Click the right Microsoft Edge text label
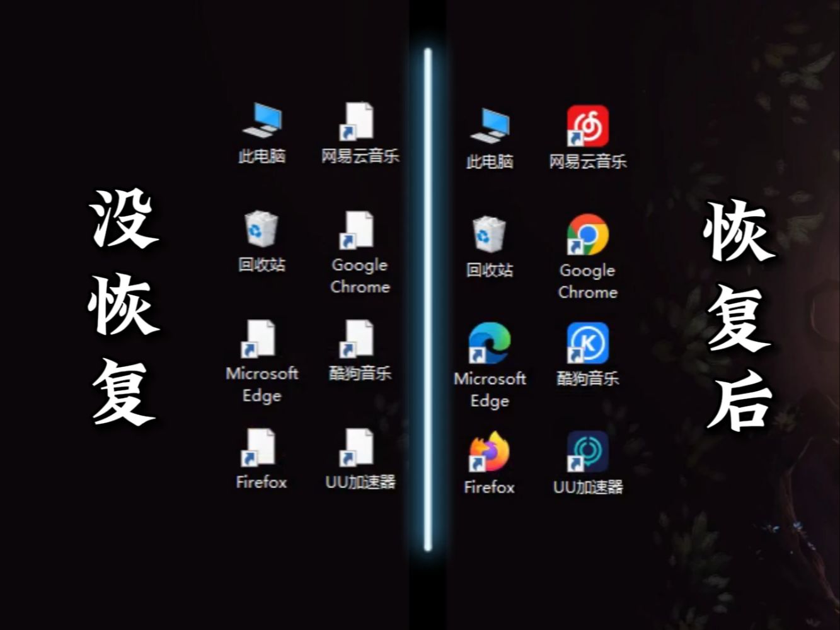The height and width of the screenshot is (630, 840). [x=490, y=390]
